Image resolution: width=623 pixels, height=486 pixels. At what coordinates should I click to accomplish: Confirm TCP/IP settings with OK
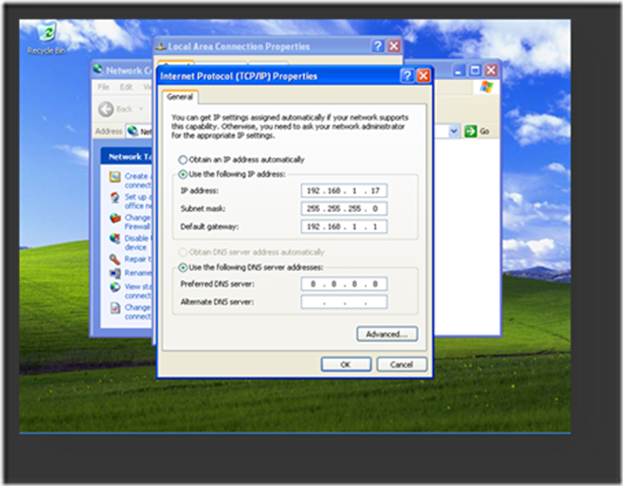346,364
